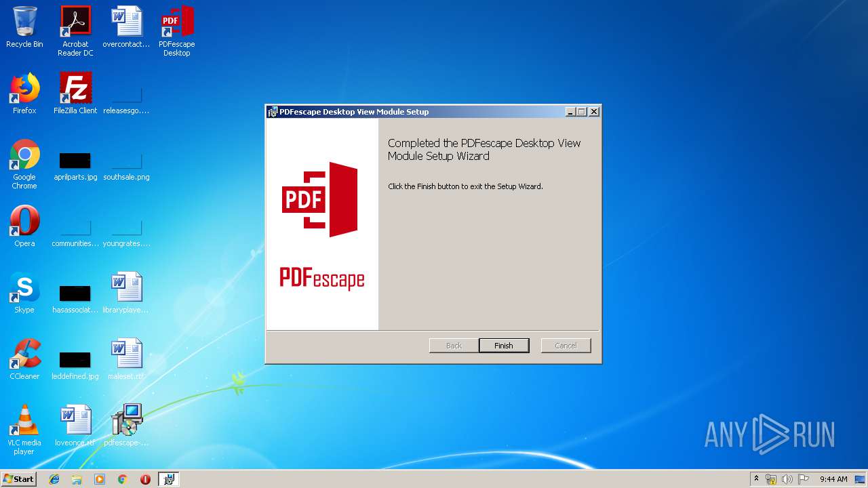Open the Start menu
The height and width of the screenshot is (488, 868).
click(x=18, y=479)
